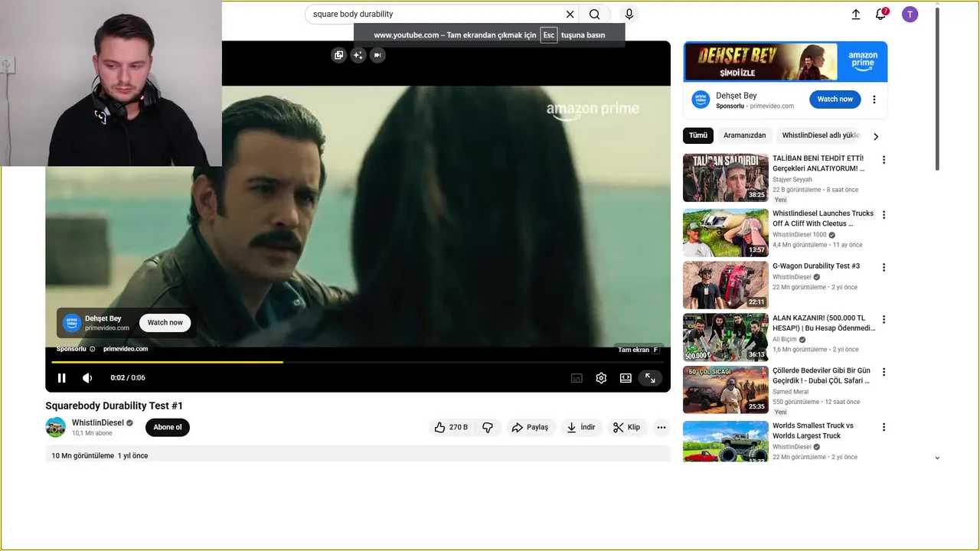The width and height of the screenshot is (980, 551).
Task: Open player settings gear
Action: 601,378
